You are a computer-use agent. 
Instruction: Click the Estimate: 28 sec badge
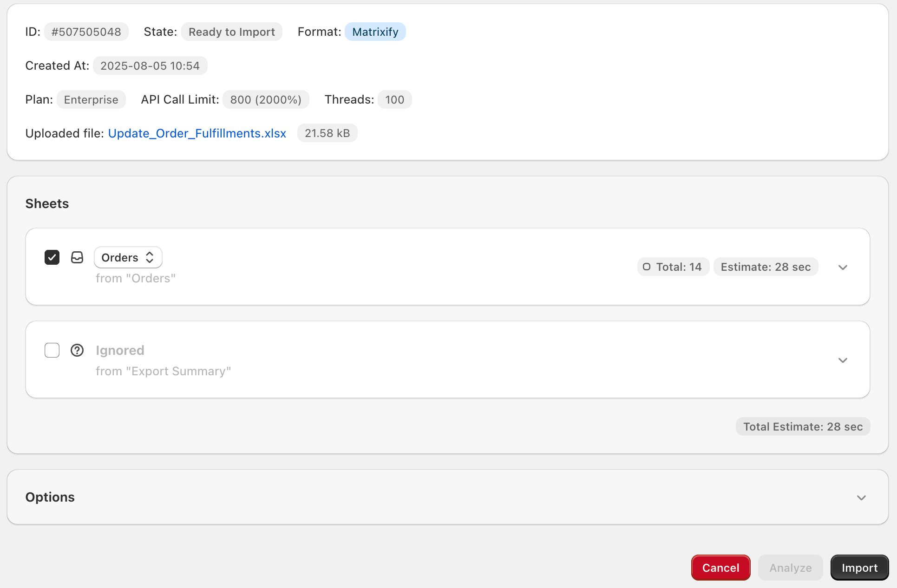click(x=766, y=267)
